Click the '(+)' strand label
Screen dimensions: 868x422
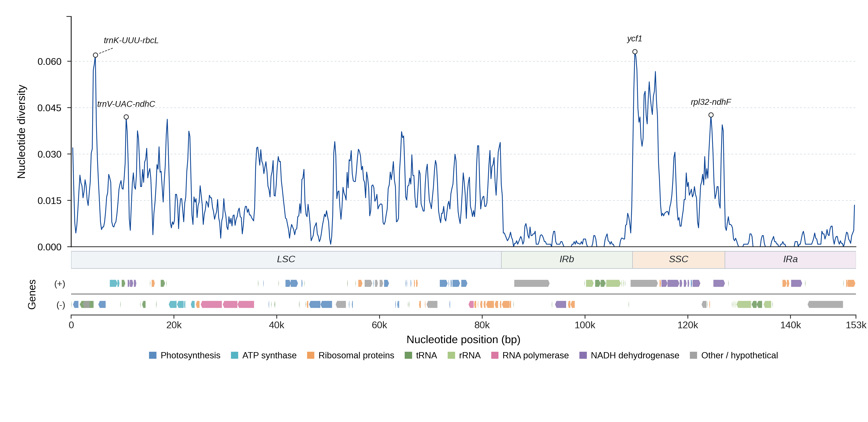pos(60,284)
